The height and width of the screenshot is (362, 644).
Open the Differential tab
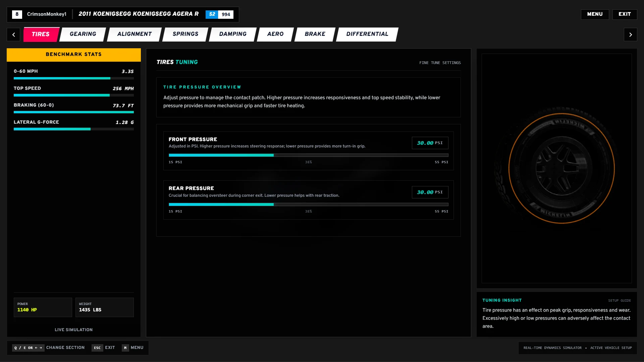(367, 34)
